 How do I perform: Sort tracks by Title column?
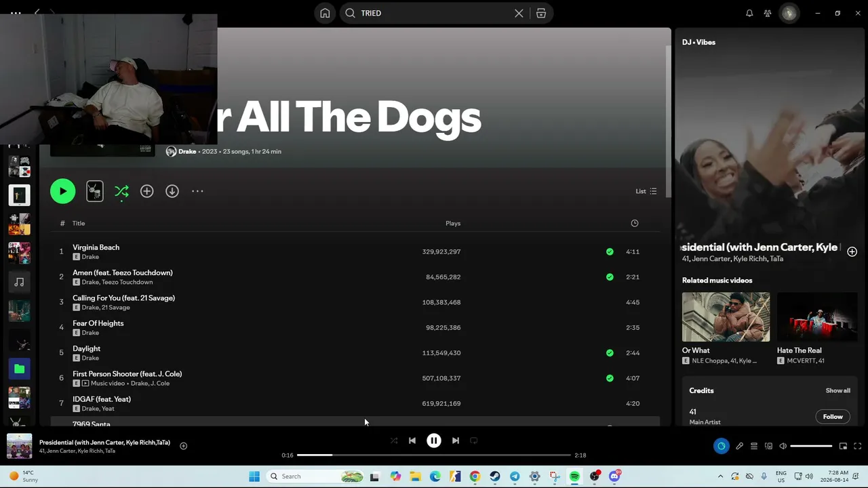[79, 223]
